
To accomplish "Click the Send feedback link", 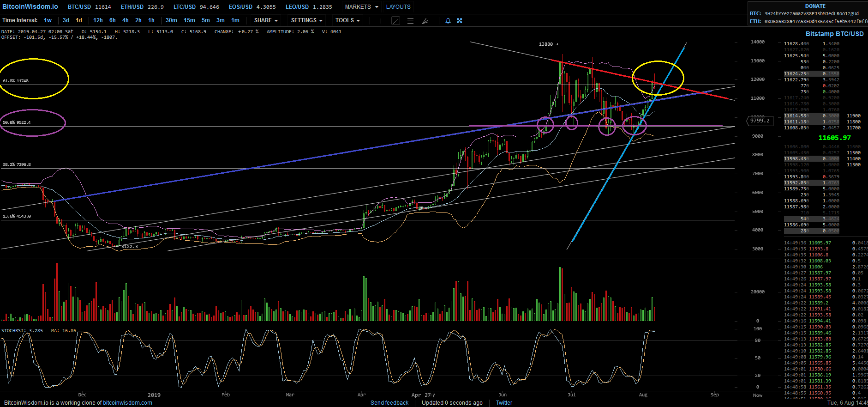I will click(389, 403).
